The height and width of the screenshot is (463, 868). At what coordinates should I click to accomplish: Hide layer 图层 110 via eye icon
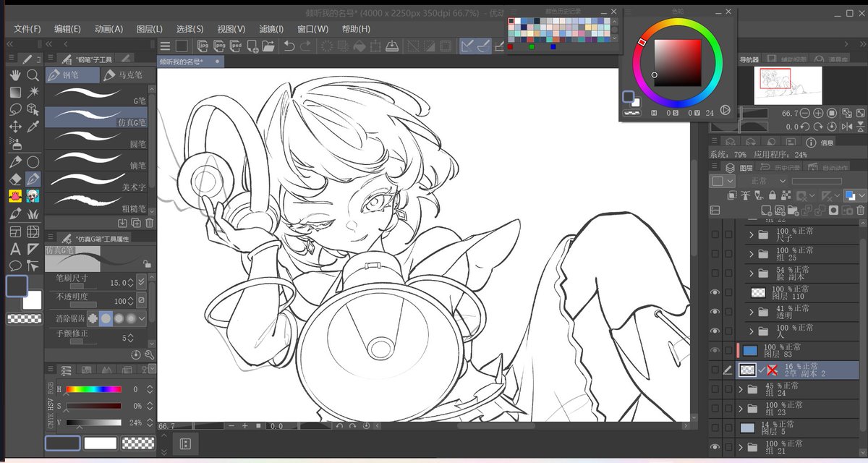(715, 292)
